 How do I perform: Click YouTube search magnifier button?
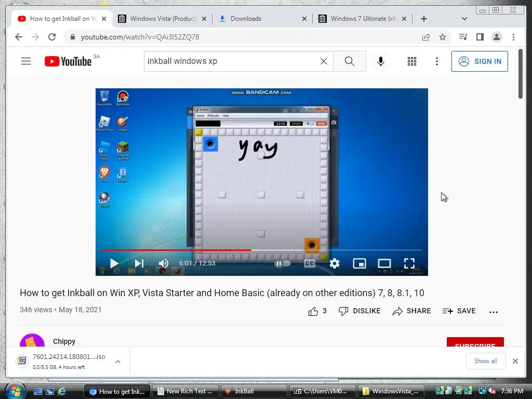pos(350,61)
